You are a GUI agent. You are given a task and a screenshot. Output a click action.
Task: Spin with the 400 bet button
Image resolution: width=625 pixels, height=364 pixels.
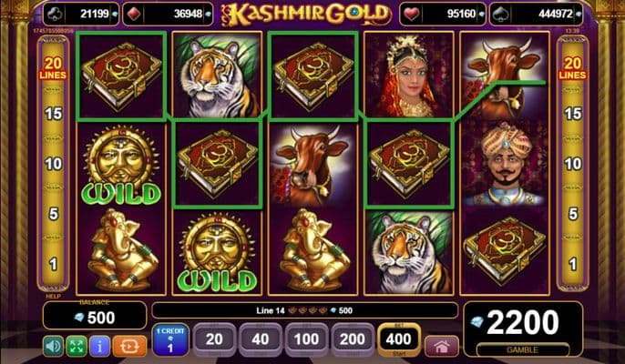point(399,339)
